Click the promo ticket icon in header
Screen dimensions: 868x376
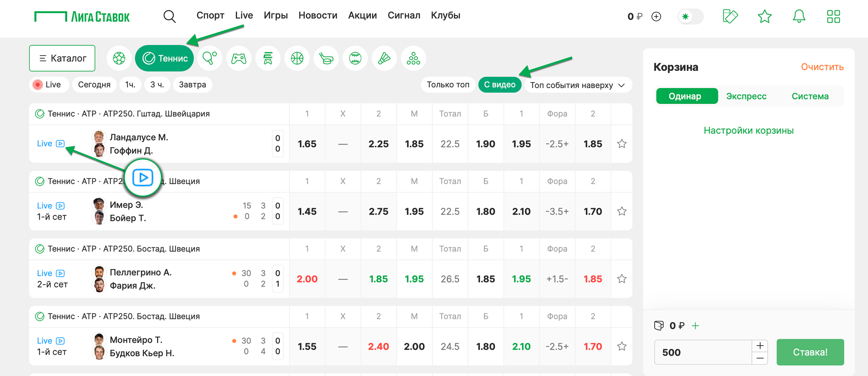pos(730,16)
